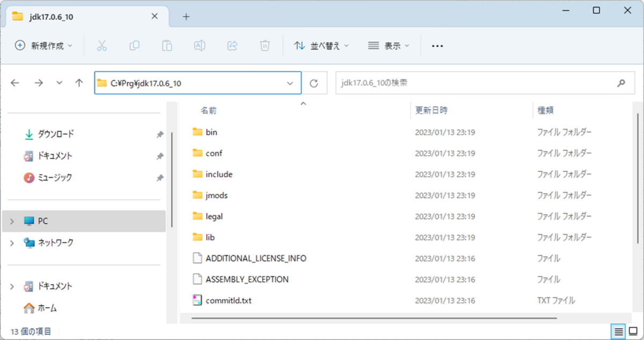Close the jdk17.0.6_10 tab
The width and height of the screenshot is (644, 340).
(155, 17)
